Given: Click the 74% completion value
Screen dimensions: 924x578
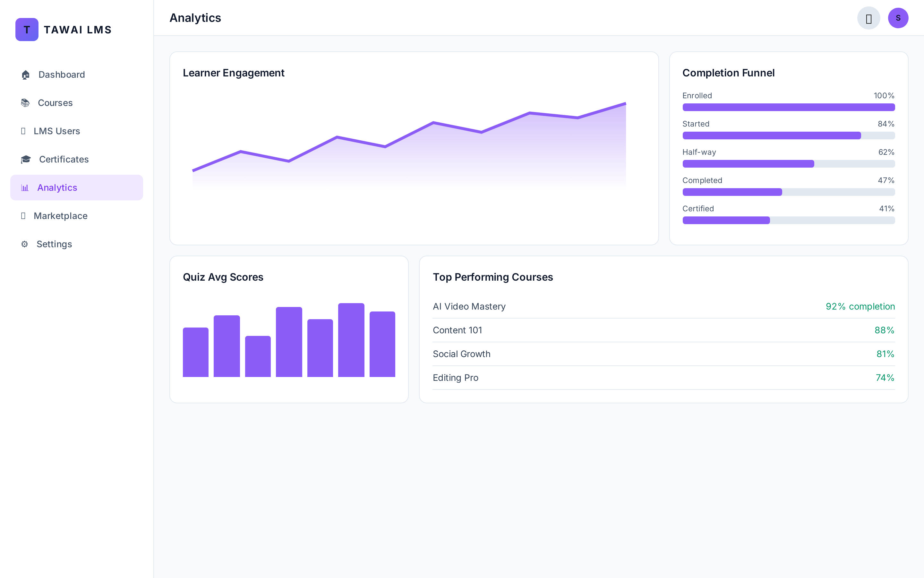Looking at the screenshot, I should [885, 378].
